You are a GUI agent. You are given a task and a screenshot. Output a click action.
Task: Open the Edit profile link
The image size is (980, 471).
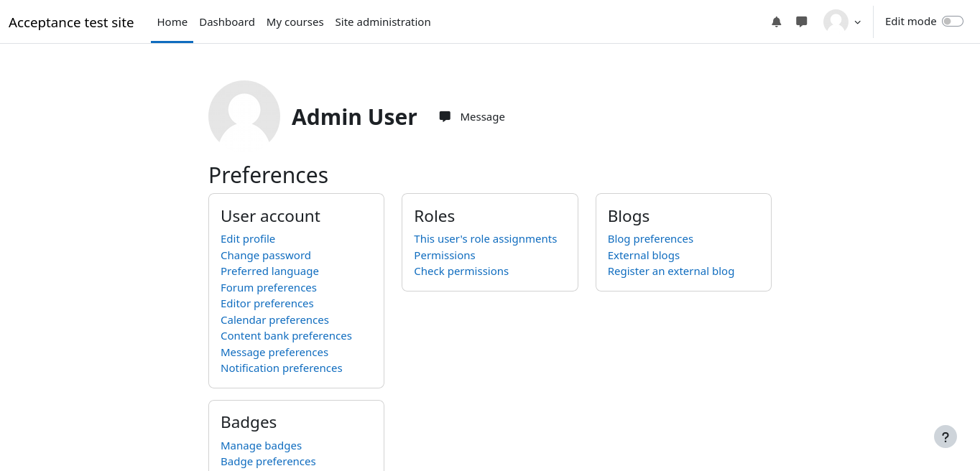[248, 239]
